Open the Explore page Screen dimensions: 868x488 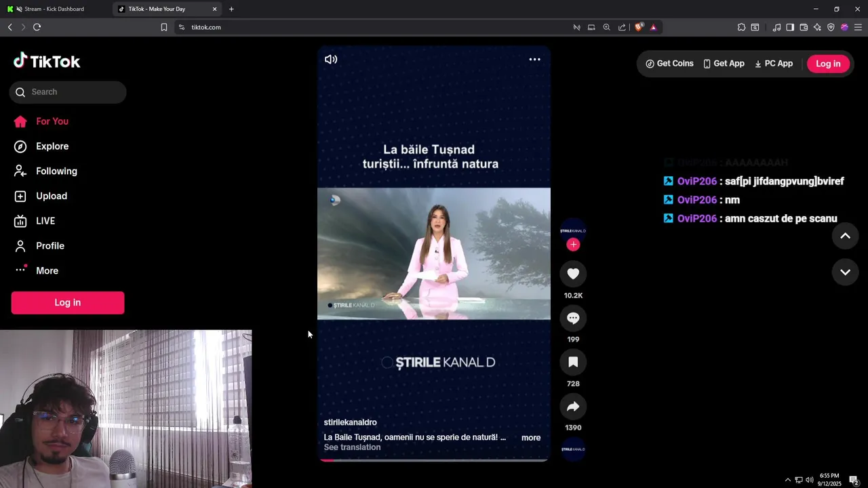coord(42,146)
